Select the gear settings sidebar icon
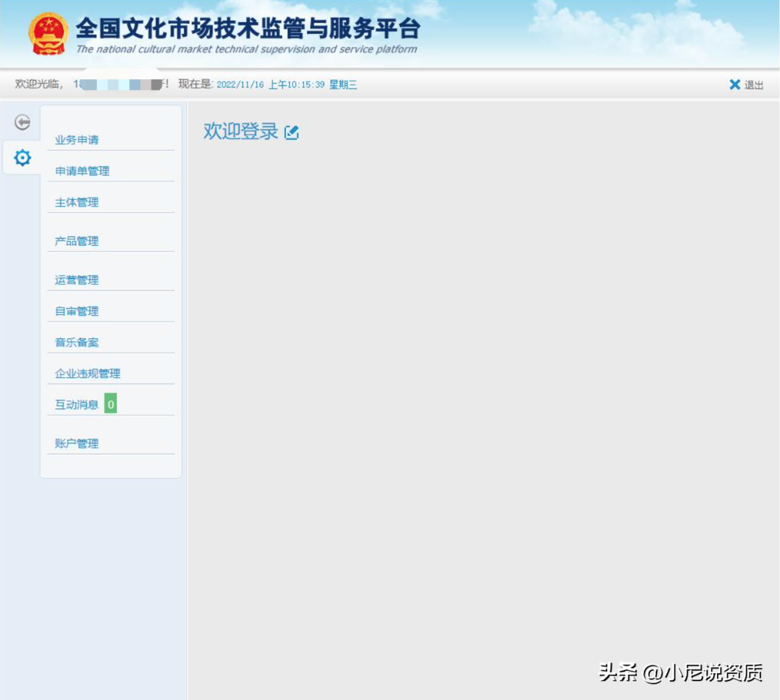Screen dimensions: 780x700 (x=22, y=157)
